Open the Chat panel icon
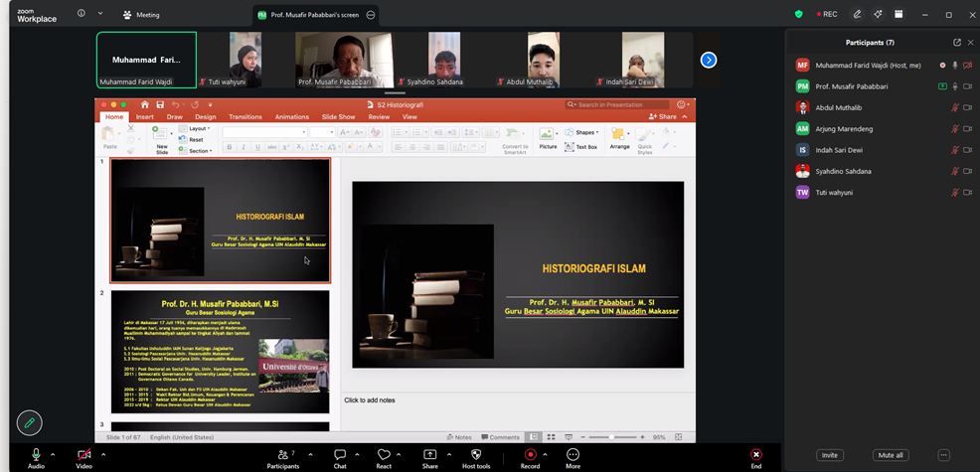This screenshot has width=980, height=472. point(340,455)
